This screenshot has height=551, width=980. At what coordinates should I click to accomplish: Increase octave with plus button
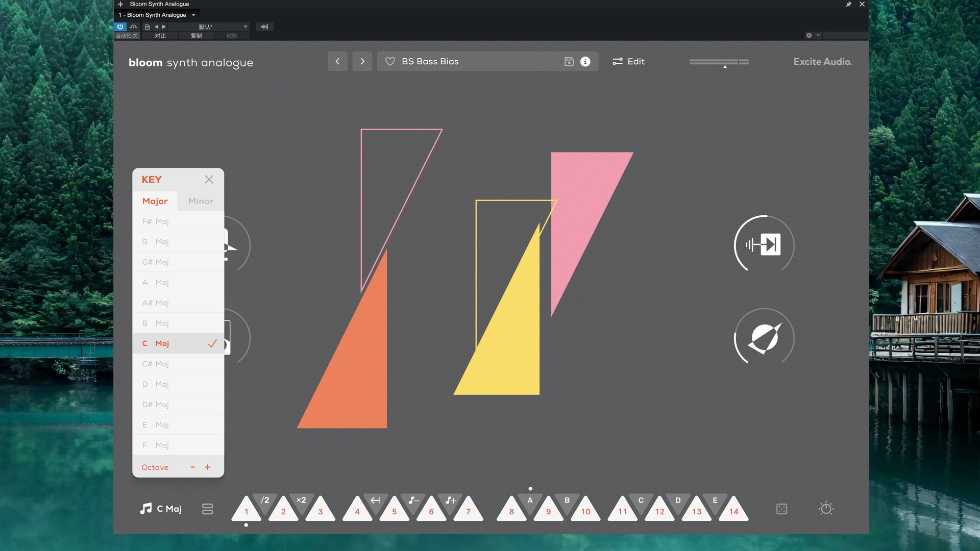(x=208, y=467)
